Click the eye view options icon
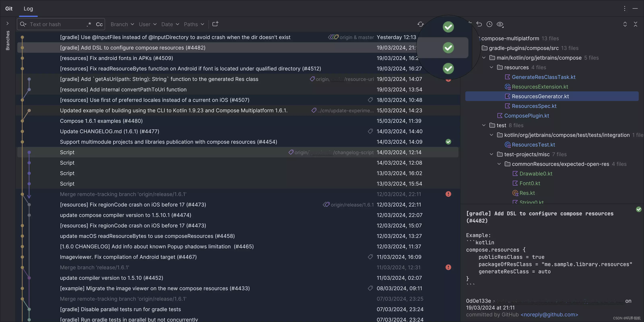644x322 pixels. click(x=500, y=24)
